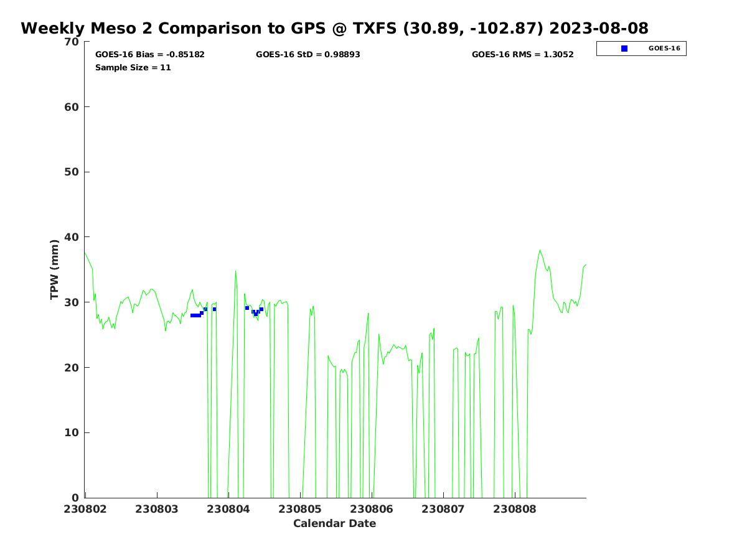Image resolution: width=747 pixels, height=560 pixels.
Task: Click the 230805 x-axis tick label
Action: [x=300, y=509]
